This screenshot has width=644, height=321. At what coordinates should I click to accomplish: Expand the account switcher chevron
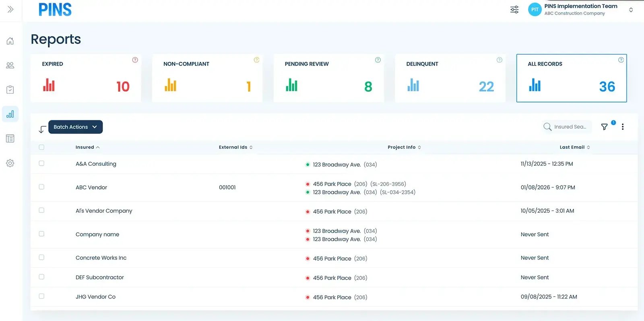[x=631, y=10]
